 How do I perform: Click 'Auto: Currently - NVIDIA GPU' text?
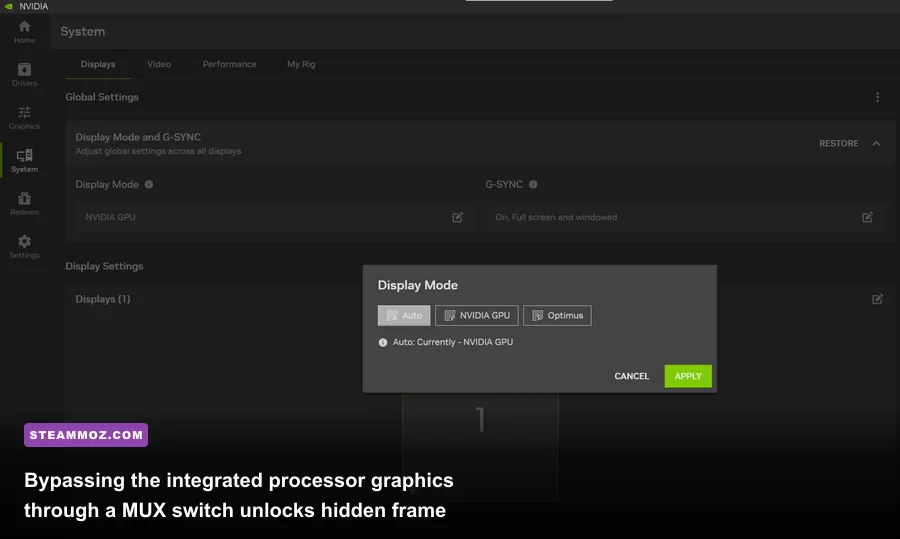(453, 342)
